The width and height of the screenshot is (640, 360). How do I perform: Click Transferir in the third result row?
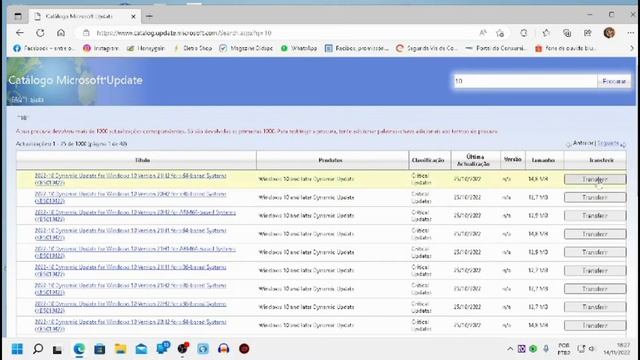(595, 216)
